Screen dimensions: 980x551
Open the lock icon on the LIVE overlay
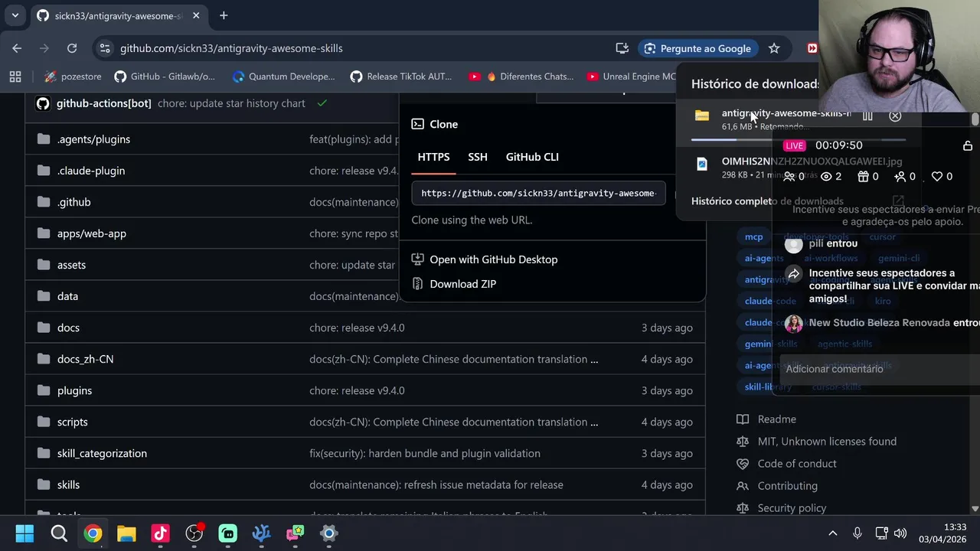pos(968,145)
